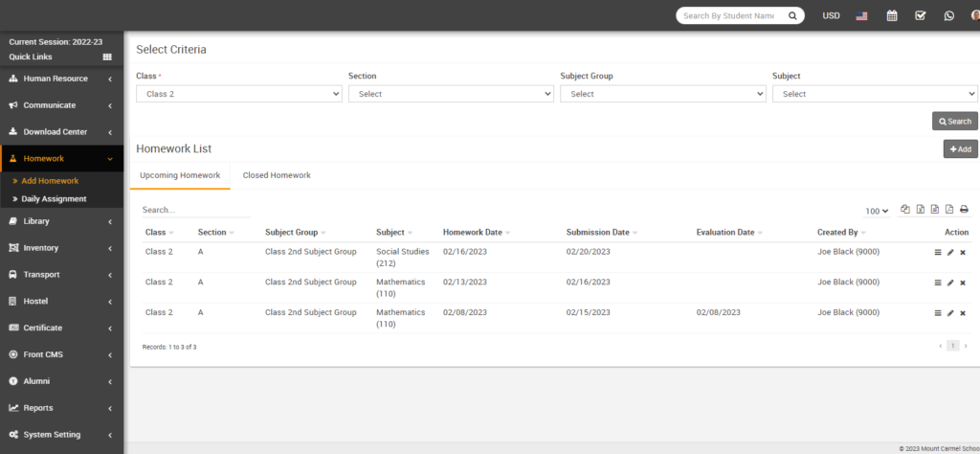Image resolution: width=980 pixels, height=454 pixels.
Task: Switch to the Upcoming Homework tab
Action: click(180, 175)
